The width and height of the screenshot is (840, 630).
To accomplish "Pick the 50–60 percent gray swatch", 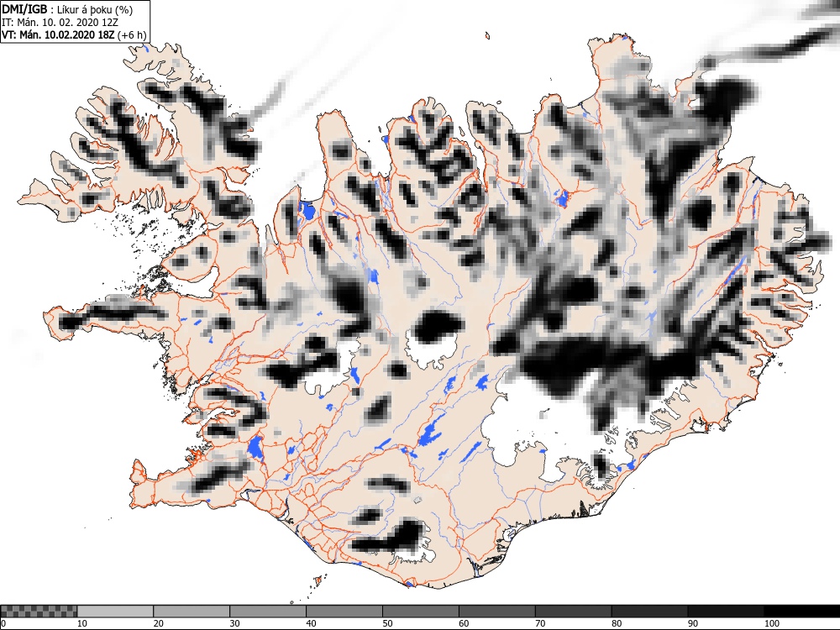I will pos(421,612).
